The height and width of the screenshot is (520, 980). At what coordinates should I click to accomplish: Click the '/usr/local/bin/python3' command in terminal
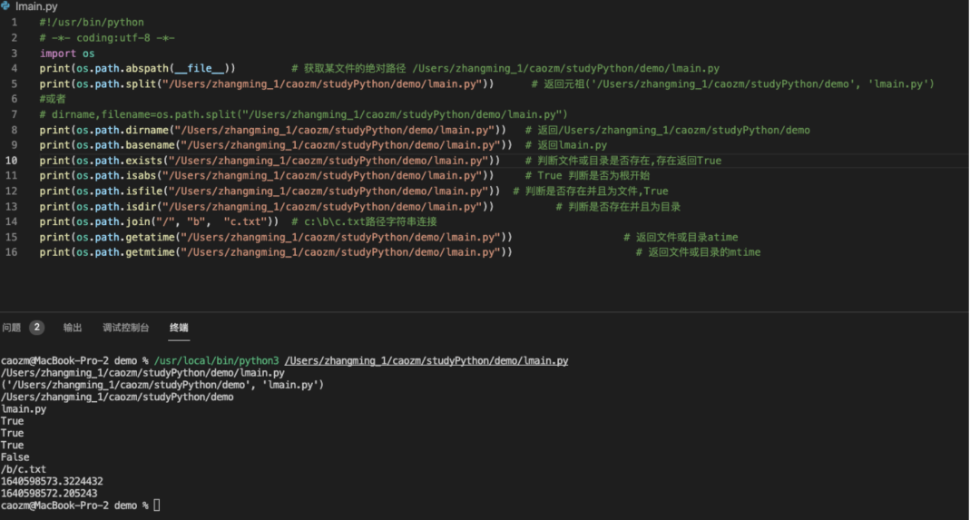pos(216,360)
